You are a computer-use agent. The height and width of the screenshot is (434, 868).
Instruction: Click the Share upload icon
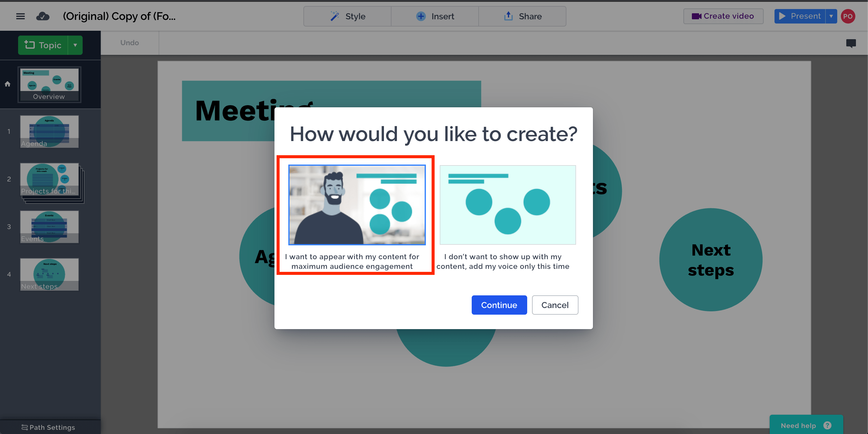[x=508, y=16]
